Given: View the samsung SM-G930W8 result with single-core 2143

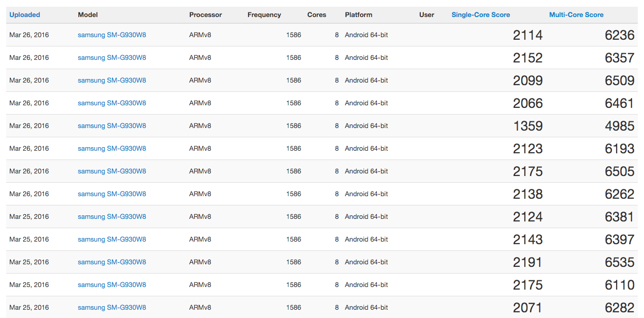Looking at the screenshot, I should [112, 240].
